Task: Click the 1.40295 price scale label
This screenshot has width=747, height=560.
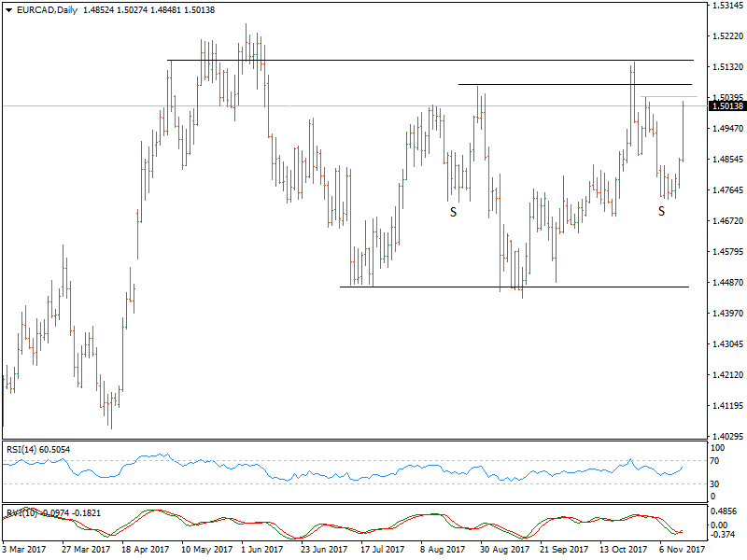Action: point(726,436)
